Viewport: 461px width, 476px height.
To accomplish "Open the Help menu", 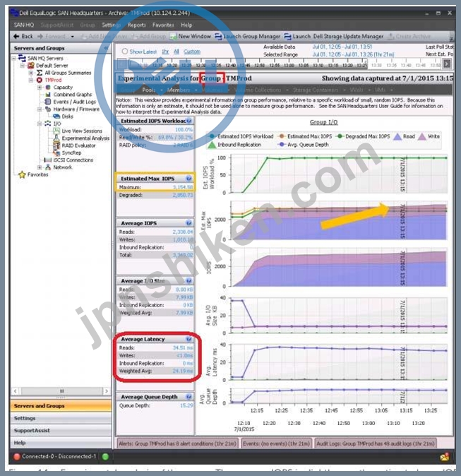I will [x=186, y=25].
